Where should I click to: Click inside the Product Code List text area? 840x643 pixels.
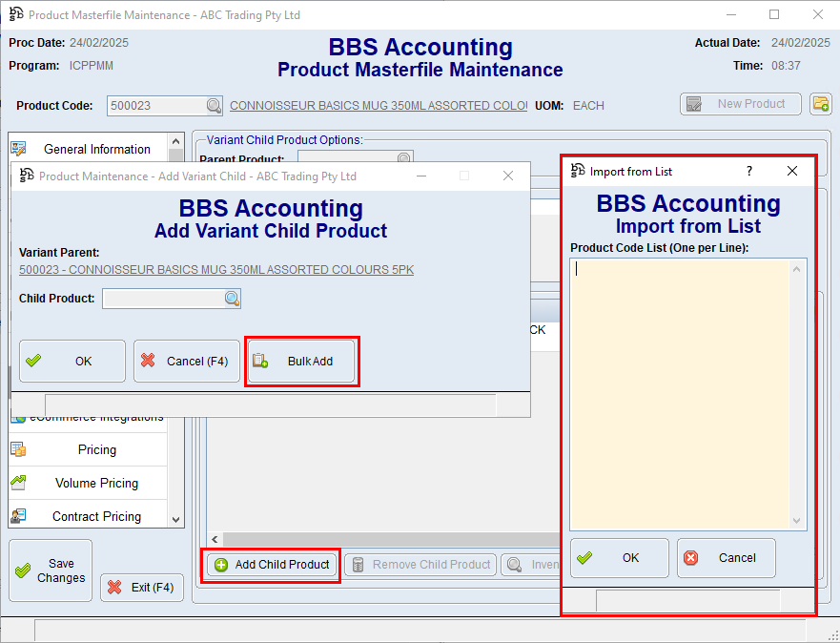tap(681, 393)
